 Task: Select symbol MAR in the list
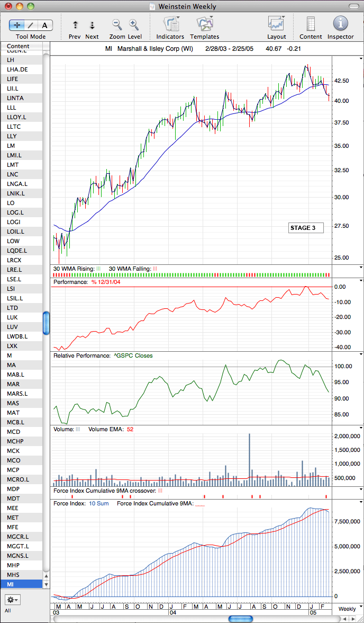point(22,384)
